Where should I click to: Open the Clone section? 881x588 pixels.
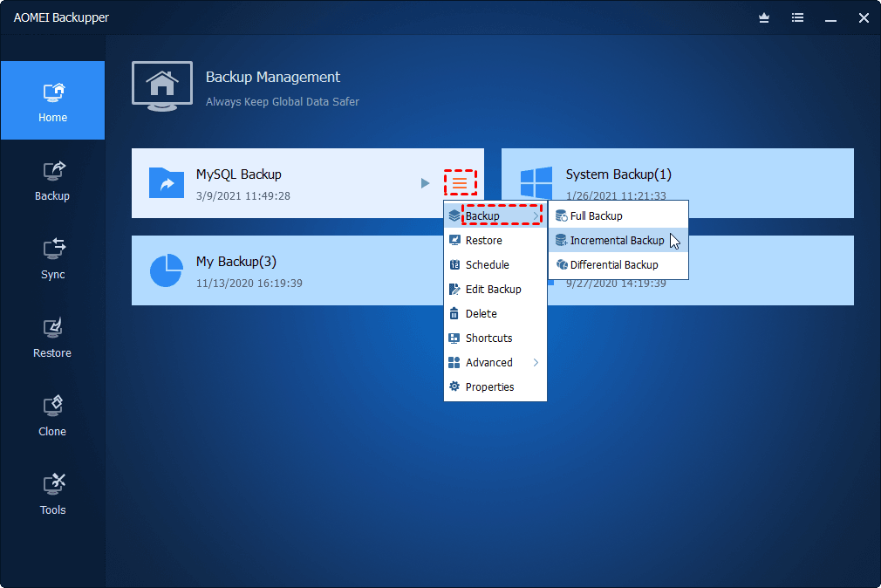pos(53,416)
